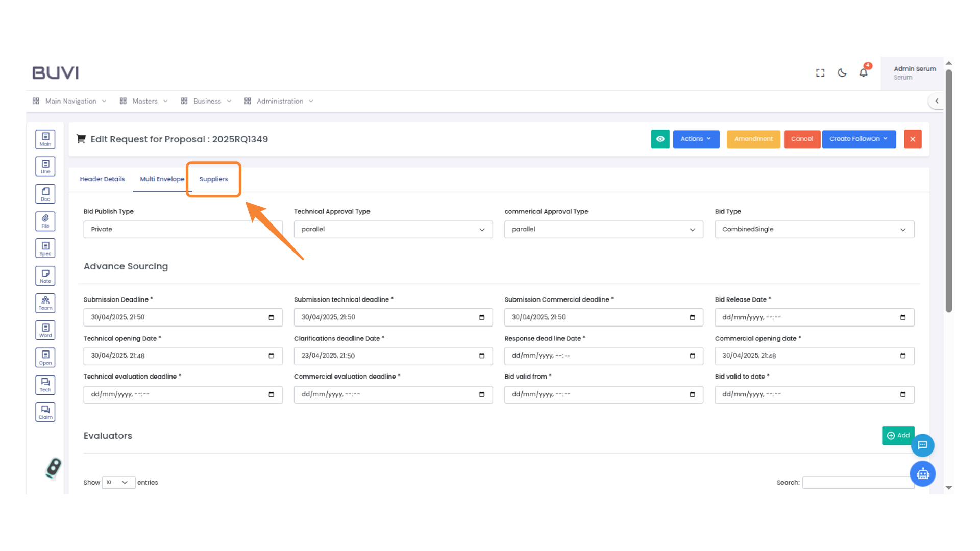
Task: Toggle fullscreen view icon
Action: click(820, 73)
